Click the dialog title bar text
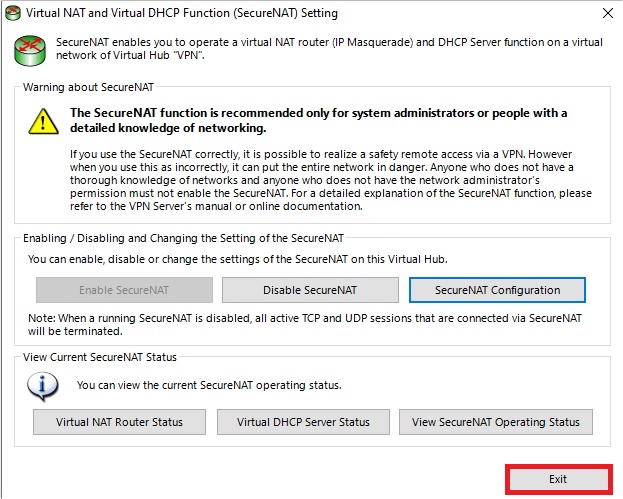The width and height of the screenshot is (623, 499). click(x=182, y=13)
